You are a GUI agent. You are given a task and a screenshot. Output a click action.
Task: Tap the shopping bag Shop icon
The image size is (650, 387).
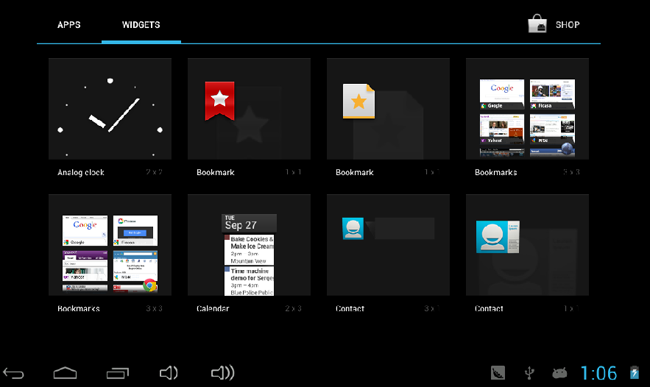[x=537, y=24]
